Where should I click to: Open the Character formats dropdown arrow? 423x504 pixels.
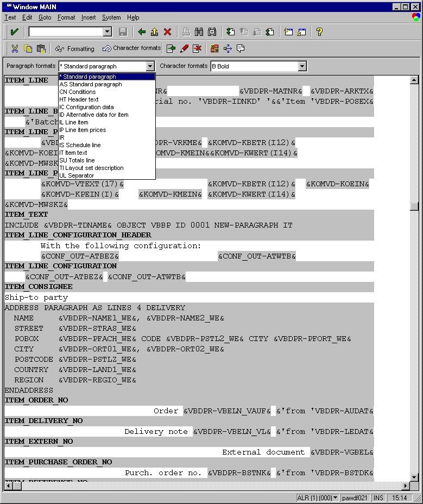tap(302, 66)
